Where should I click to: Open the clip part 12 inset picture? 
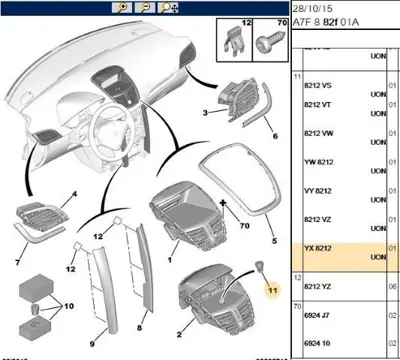[235, 40]
